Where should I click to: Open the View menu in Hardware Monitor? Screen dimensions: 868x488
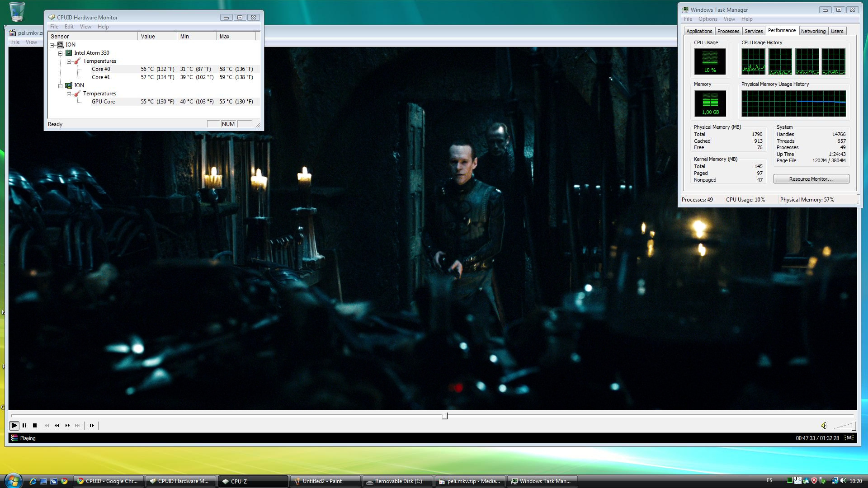[85, 27]
